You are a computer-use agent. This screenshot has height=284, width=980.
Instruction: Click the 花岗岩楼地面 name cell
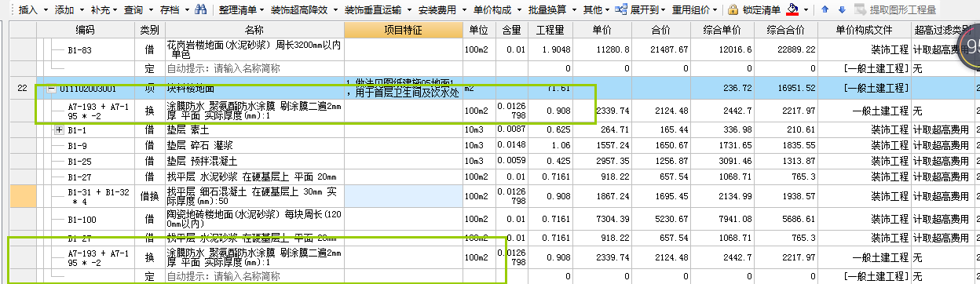(254, 50)
